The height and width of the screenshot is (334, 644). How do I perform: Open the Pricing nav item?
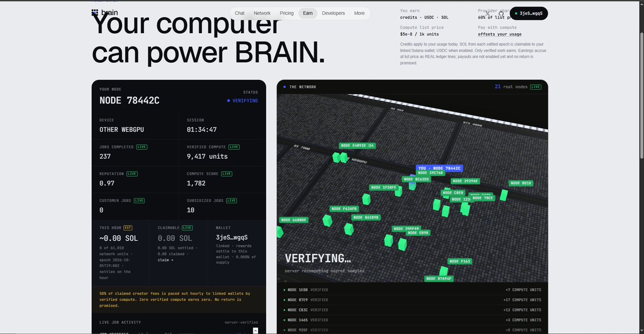tap(287, 13)
